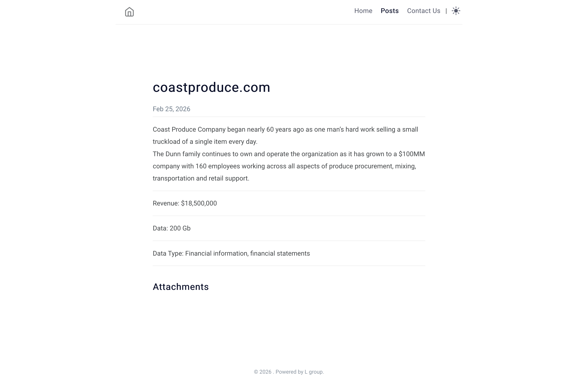
Task: Click the 'Data: 200 Gb' line
Action: [x=172, y=228]
